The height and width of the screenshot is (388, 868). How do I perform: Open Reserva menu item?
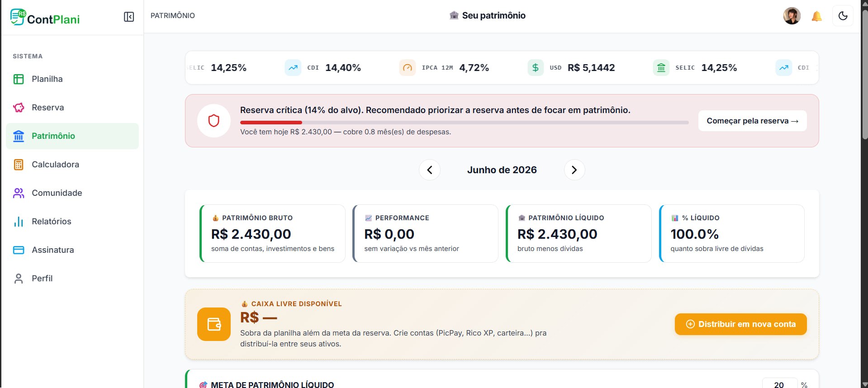[72, 108]
